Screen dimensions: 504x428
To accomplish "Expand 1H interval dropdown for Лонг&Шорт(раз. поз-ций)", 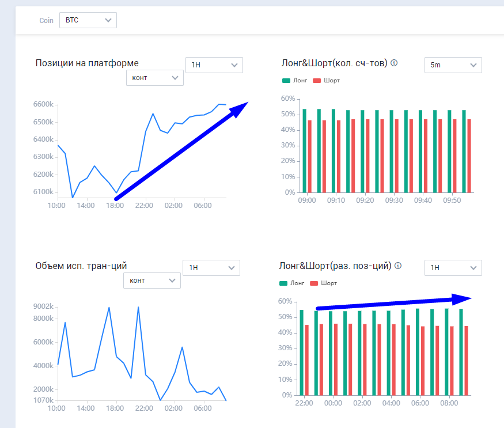I will click(x=453, y=268).
